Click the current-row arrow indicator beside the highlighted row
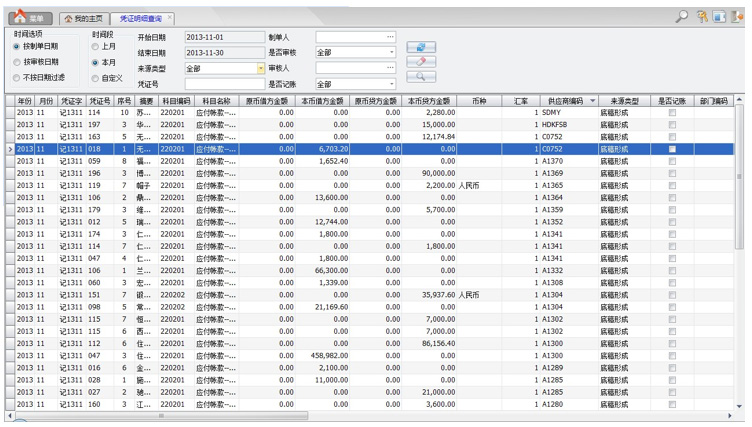The height and width of the screenshot is (427, 752). pos(10,149)
